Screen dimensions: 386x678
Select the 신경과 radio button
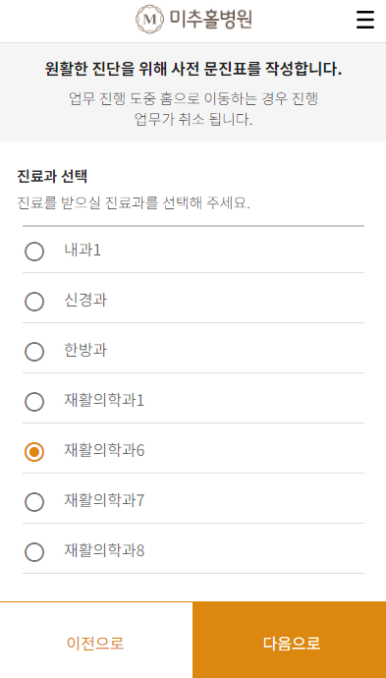pyautogui.click(x=34, y=301)
